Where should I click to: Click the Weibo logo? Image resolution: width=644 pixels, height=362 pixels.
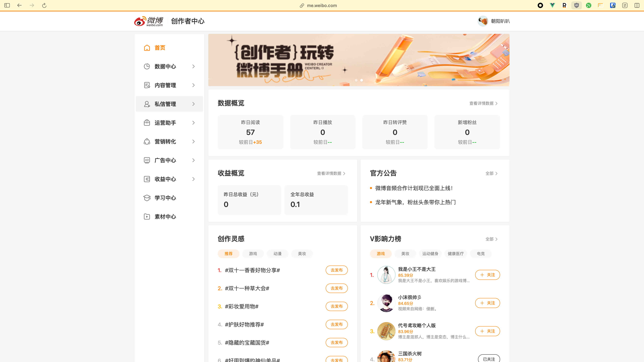[x=148, y=21]
